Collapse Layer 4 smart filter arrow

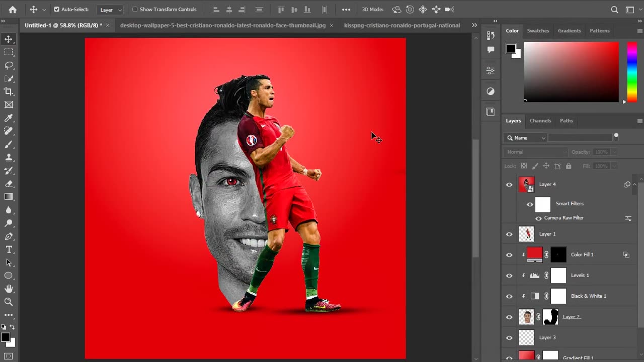click(634, 185)
